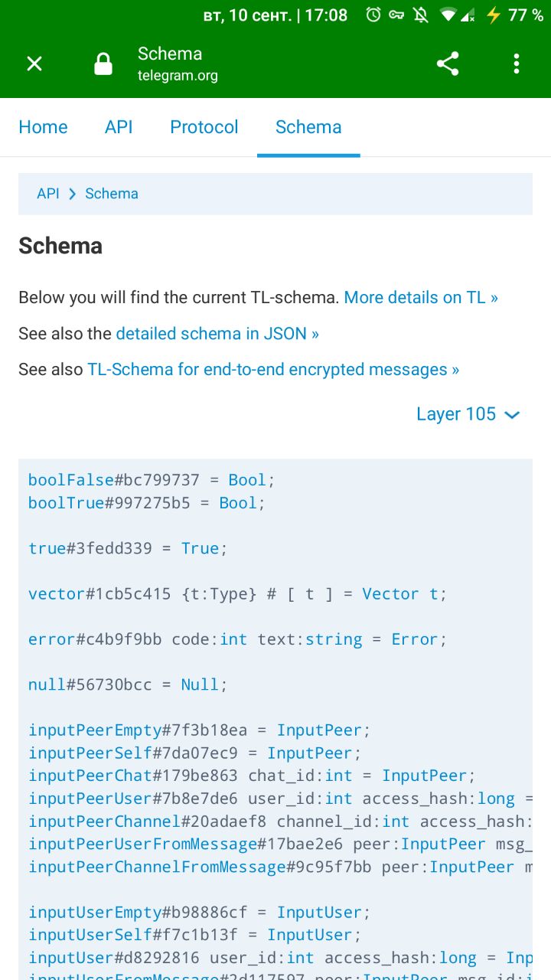The width and height of the screenshot is (551, 980).
Task: Click the API breadcrumb link
Action: pos(47,194)
